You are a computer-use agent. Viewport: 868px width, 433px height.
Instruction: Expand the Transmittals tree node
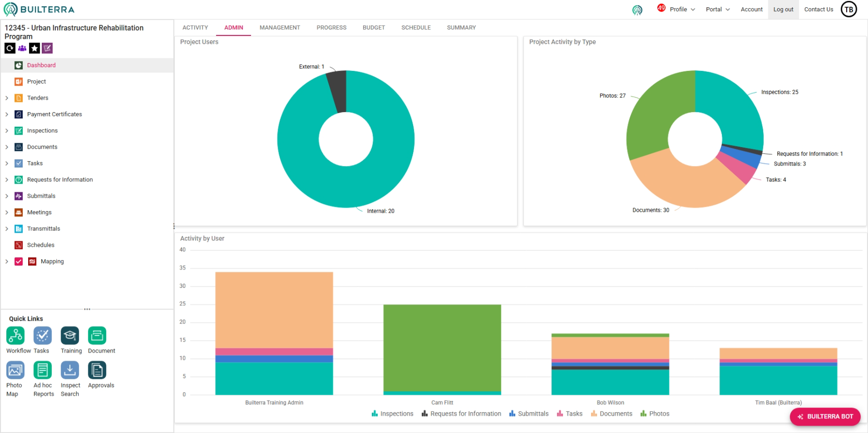pos(7,229)
